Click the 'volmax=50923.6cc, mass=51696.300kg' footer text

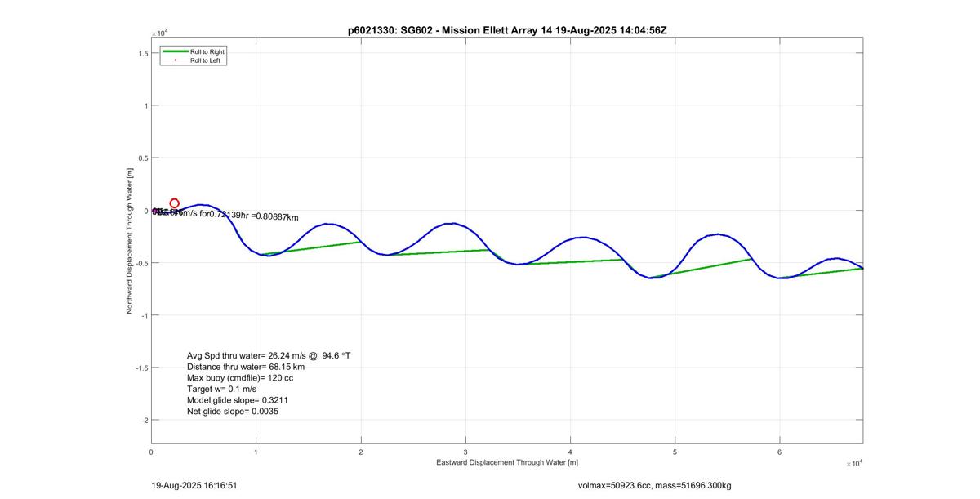click(654, 485)
